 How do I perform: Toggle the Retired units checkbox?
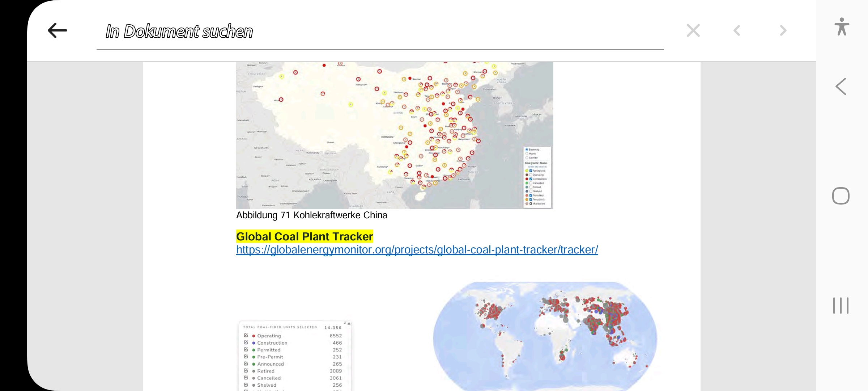246,371
